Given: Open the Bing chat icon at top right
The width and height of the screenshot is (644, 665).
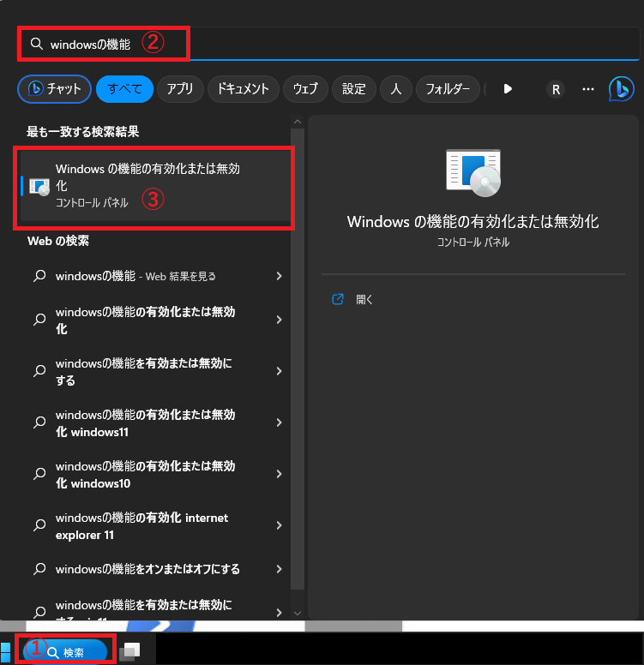Looking at the screenshot, I should pos(621,89).
